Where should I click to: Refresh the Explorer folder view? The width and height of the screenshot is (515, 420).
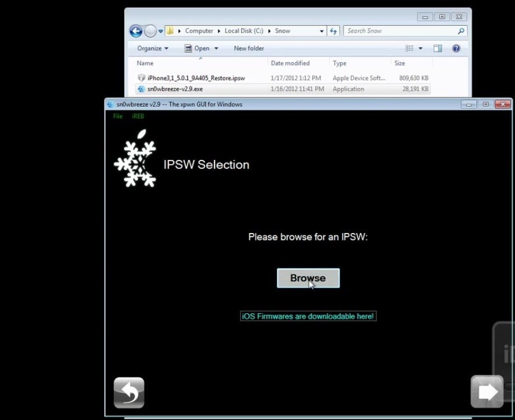[334, 31]
